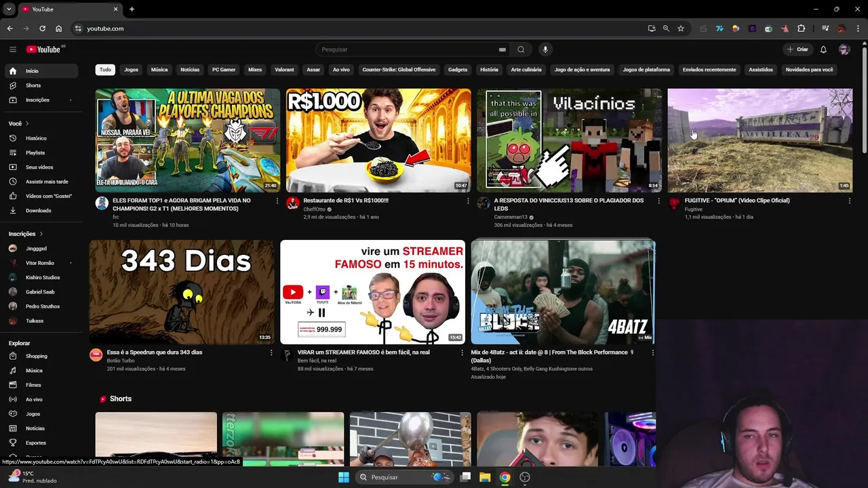Bookmark this page with the star icon
This screenshot has height=488, width=868.
pyautogui.click(x=681, y=28)
